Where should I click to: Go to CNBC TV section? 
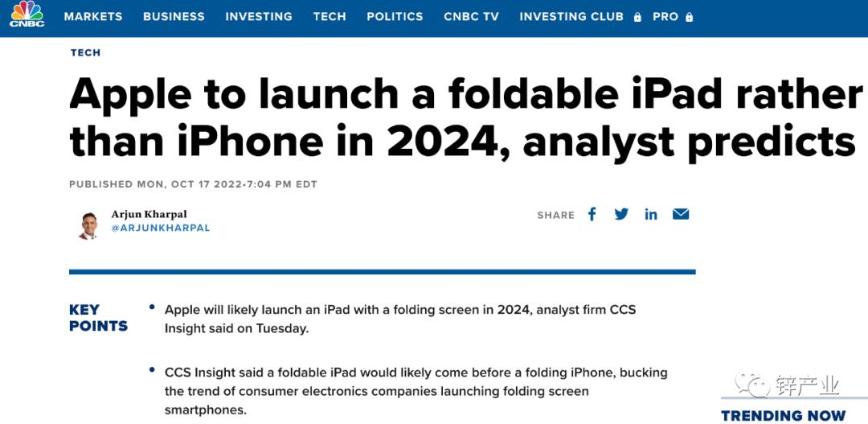click(471, 17)
